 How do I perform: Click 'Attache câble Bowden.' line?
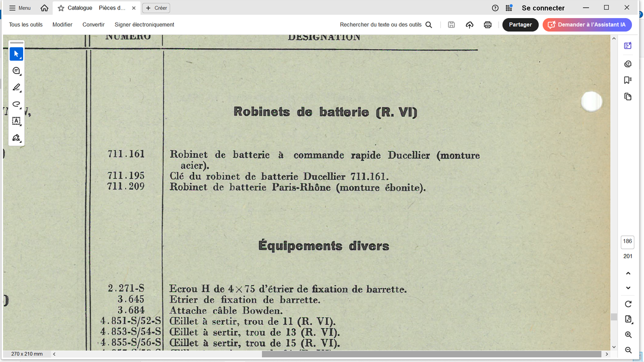click(x=226, y=311)
